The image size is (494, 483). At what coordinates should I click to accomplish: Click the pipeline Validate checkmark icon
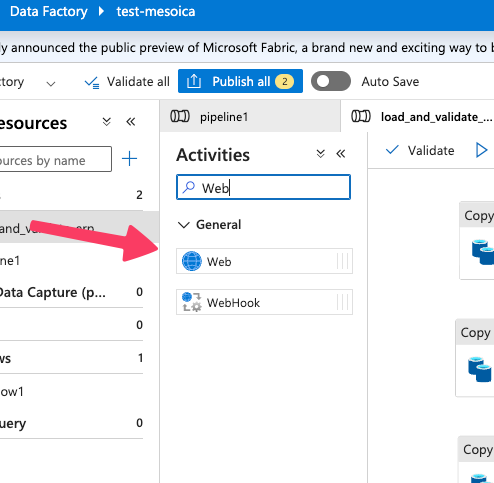coord(392,150)
